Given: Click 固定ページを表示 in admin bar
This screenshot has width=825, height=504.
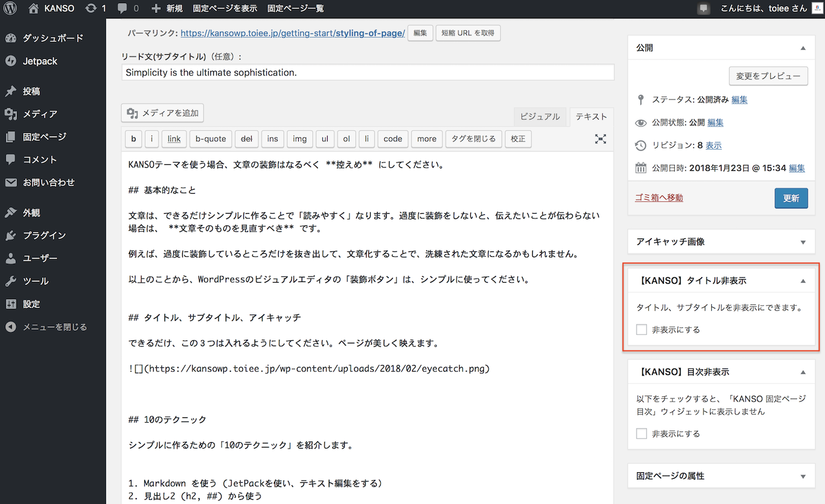Looking at the screenshot, I should point(224,8).
